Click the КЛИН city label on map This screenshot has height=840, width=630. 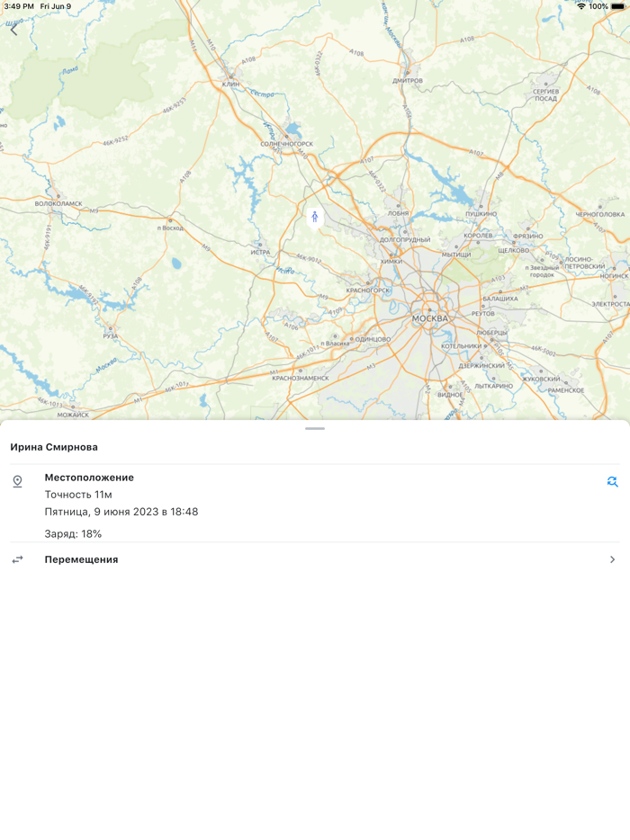point(230,85)
